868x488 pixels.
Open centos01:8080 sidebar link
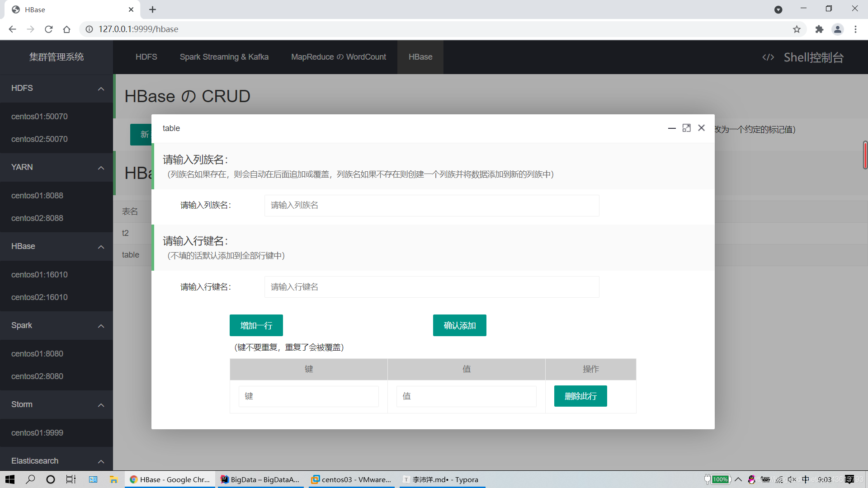point(37,354)
